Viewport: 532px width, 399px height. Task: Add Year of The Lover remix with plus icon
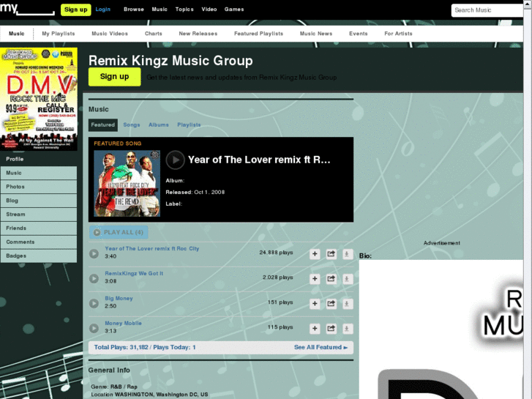point(315,254)
